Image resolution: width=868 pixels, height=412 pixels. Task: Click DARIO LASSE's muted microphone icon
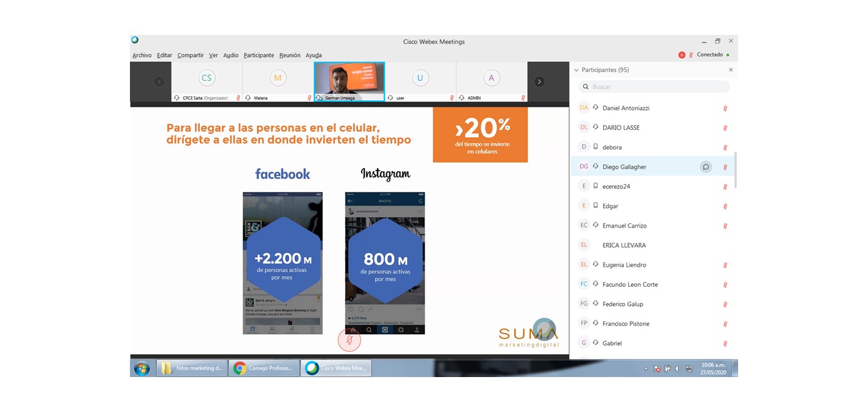coord(725,128)
